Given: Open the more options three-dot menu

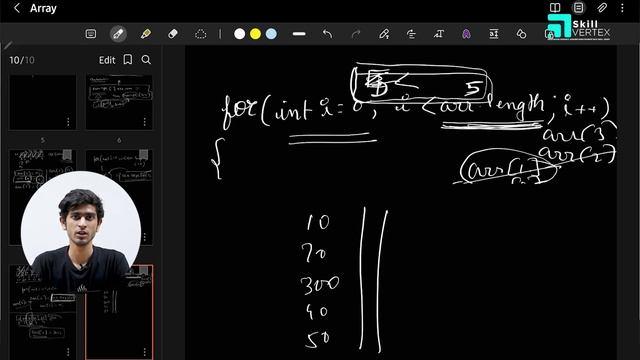Looking at the screenshot, I should tap(622, 7).
